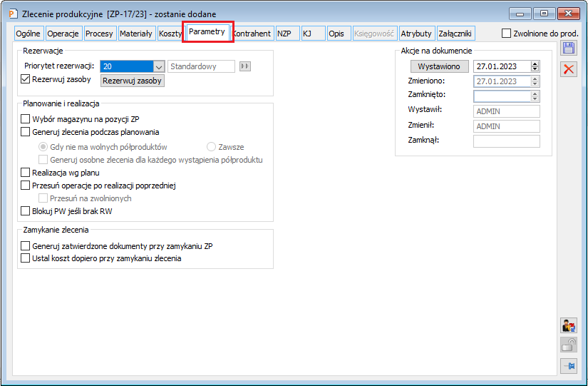Select Gdy nie ma wolnych półproduktów radio button

click(x=43, y=146)
